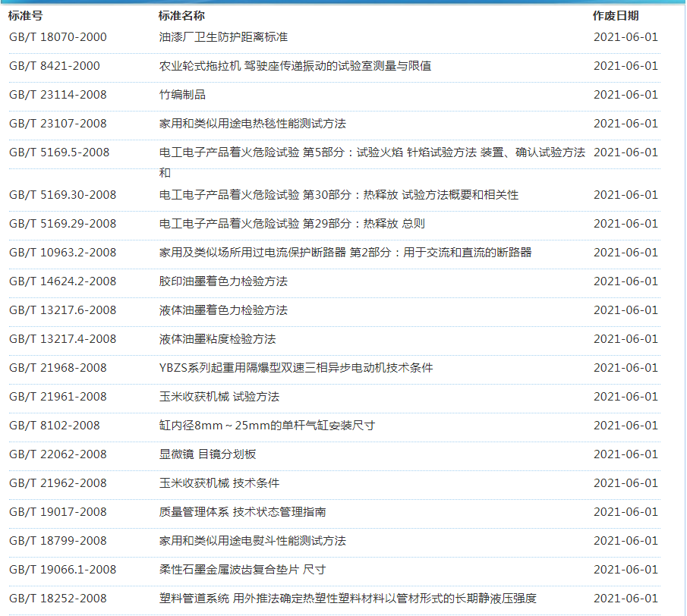Click GB/T 5169.29-2008 in the list
Screen dimensions: 687x616
62,224
